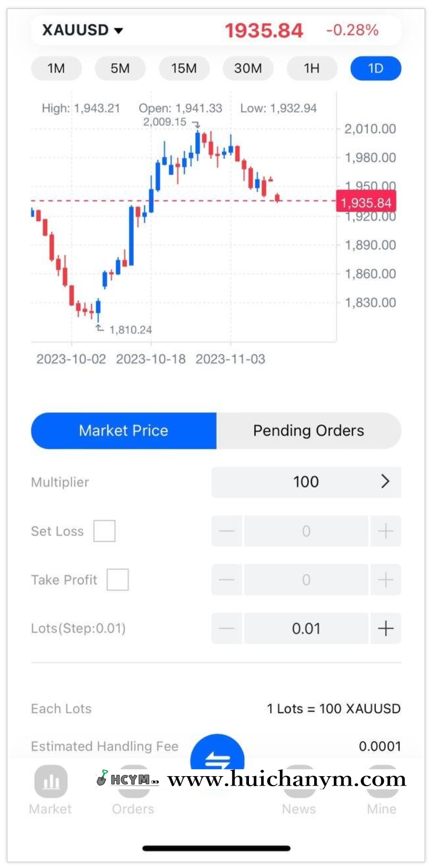Tap the Set Loss minus icon
The width and height of the screenshot is (432, 868).
[227, 531]
